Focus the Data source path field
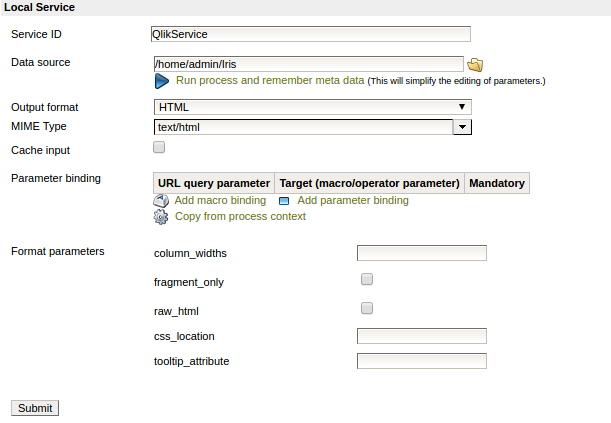Screen dimensions: 611x423 coord(308,64)
